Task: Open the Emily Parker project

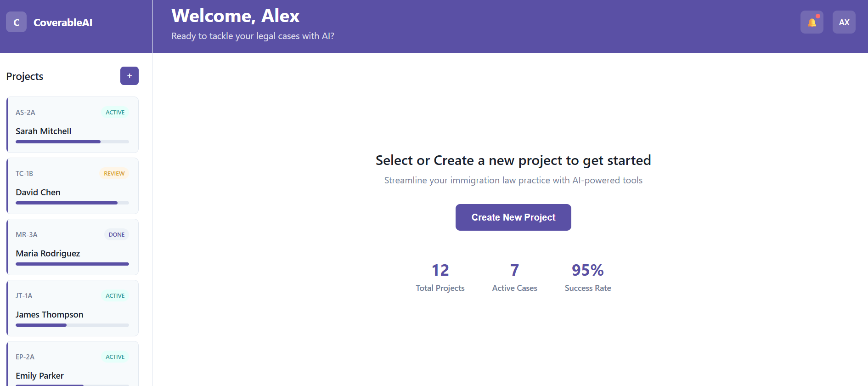Action: [x=73, y=364]
